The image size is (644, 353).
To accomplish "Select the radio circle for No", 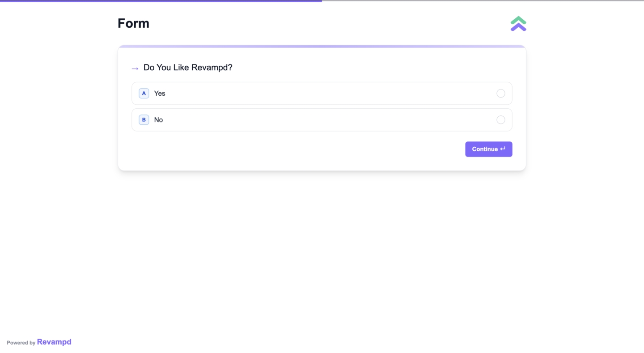I will pos(500,119).
